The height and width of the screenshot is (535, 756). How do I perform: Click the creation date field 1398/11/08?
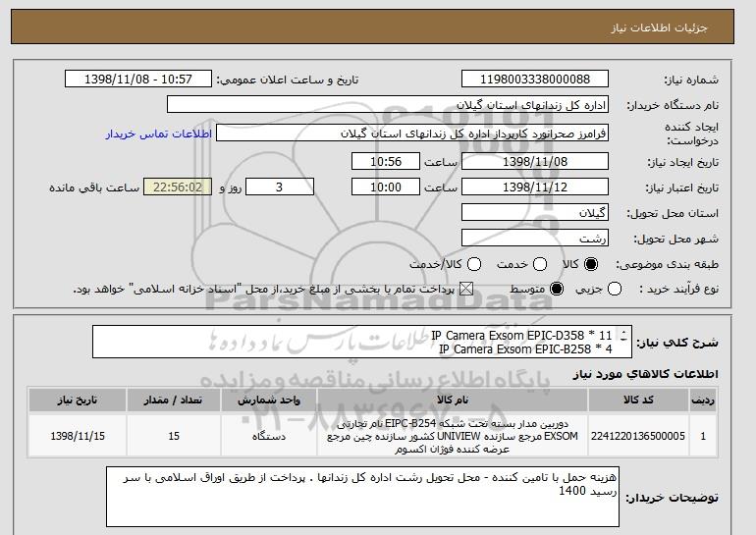point(535,161)
